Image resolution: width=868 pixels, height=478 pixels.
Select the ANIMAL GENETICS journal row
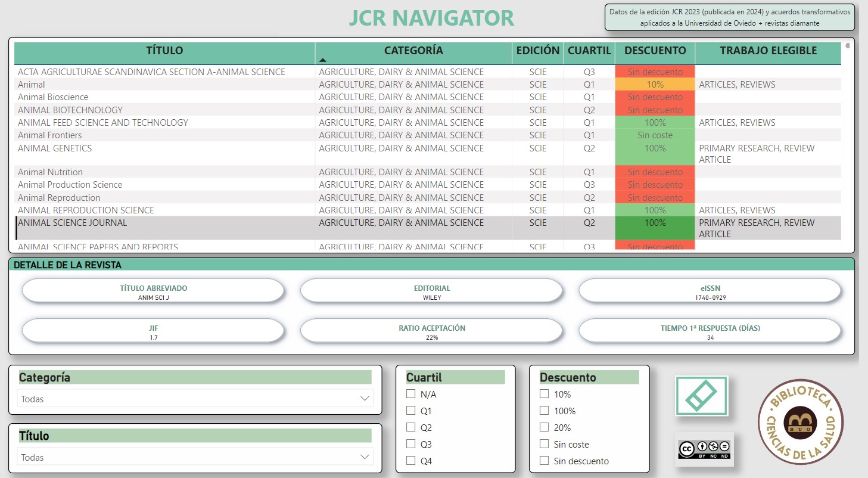click(55, 148)
